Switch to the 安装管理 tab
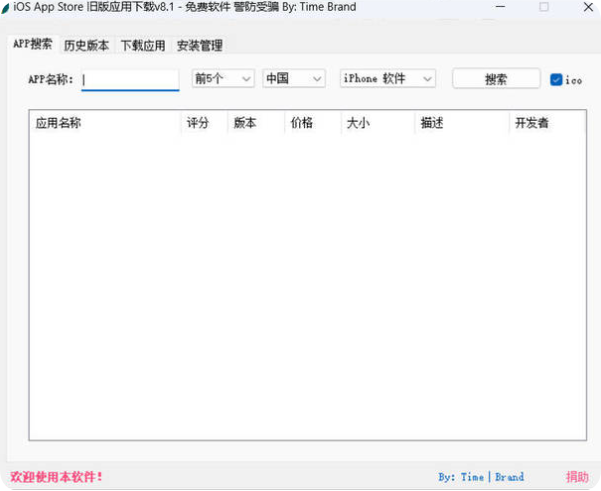This screenshot has width=601, height=491. (200, 45)
